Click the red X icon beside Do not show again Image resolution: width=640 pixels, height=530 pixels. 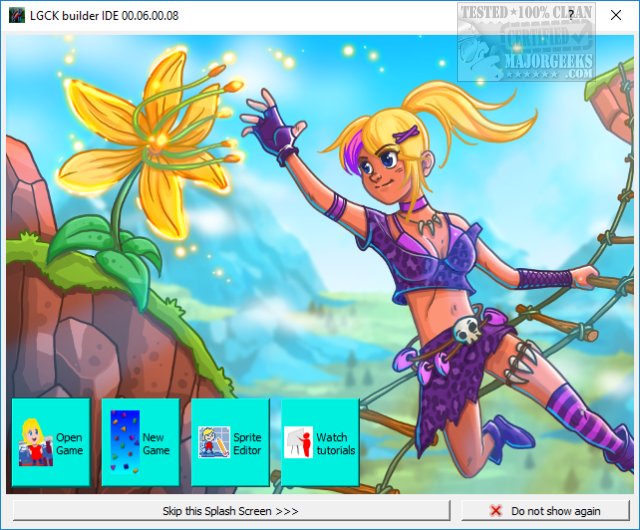[496, 510]
